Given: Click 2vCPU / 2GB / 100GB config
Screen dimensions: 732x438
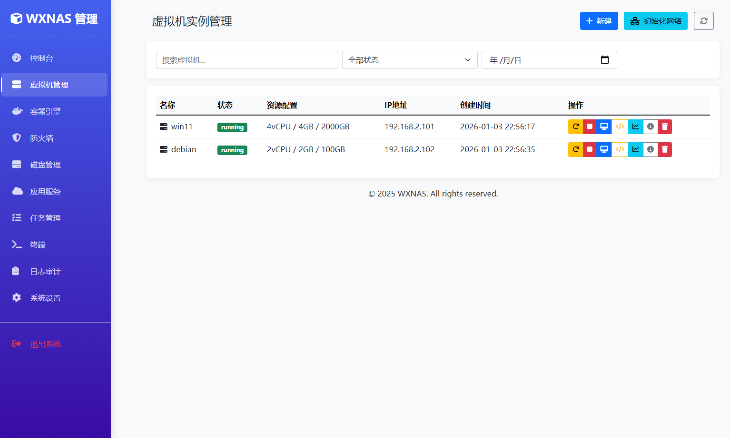Looking at the screenshot, I should click(x=306, y=149).
